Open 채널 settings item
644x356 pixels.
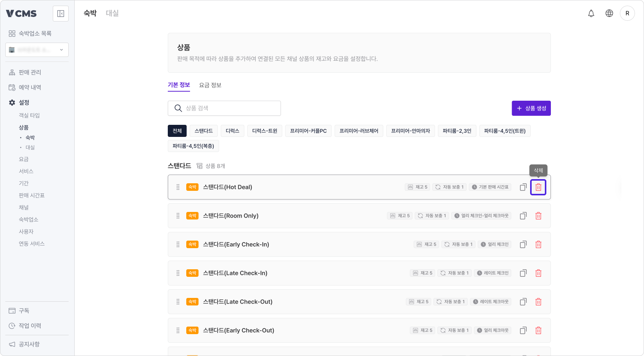[24, 207]
